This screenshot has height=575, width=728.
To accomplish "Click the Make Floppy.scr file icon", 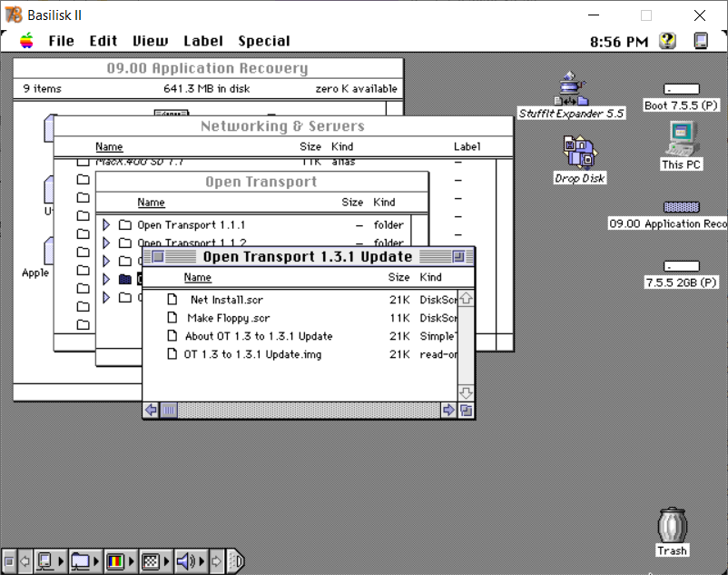I will (x=172, y=318).
